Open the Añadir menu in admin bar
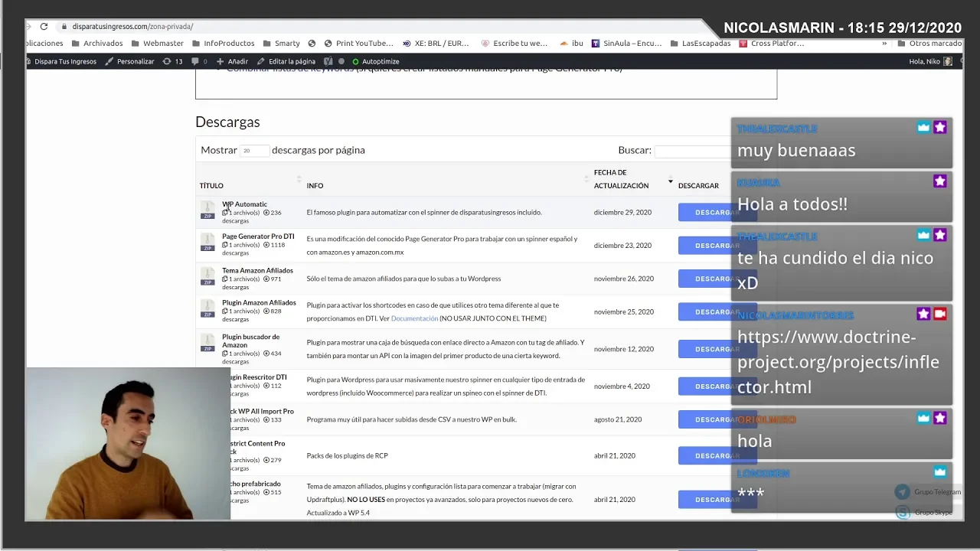980x551 pixels. 233,61
